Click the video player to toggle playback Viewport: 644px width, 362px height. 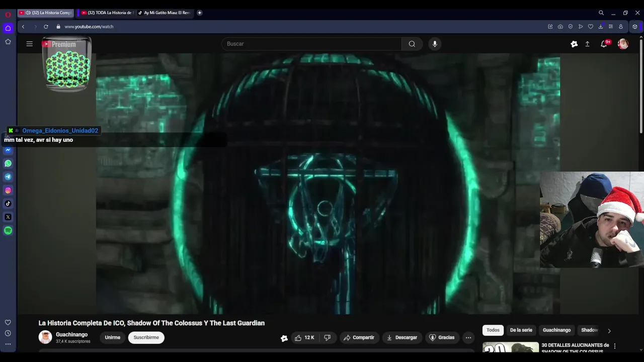pyautogui.click(x=328, y=184)
